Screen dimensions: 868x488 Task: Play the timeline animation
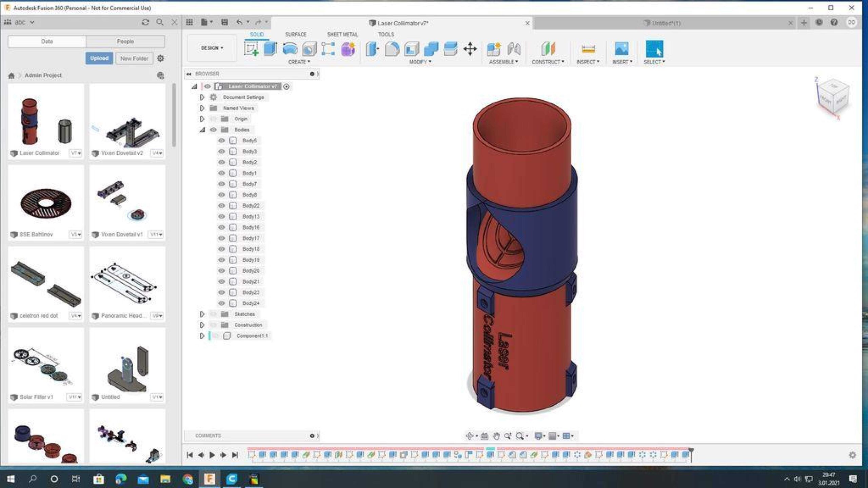212,455
